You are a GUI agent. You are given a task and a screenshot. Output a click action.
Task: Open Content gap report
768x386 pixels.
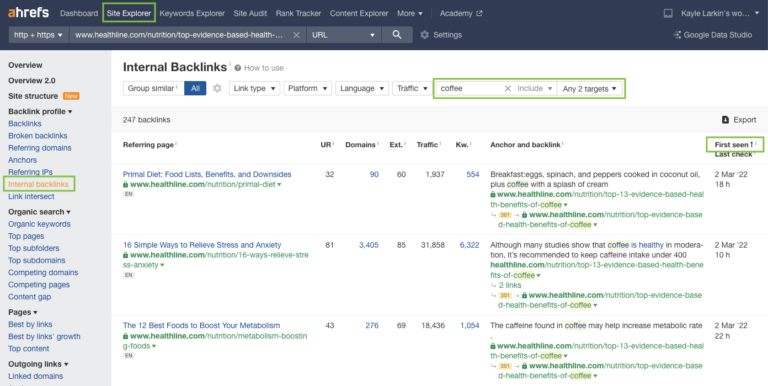[x=29, y=297]
